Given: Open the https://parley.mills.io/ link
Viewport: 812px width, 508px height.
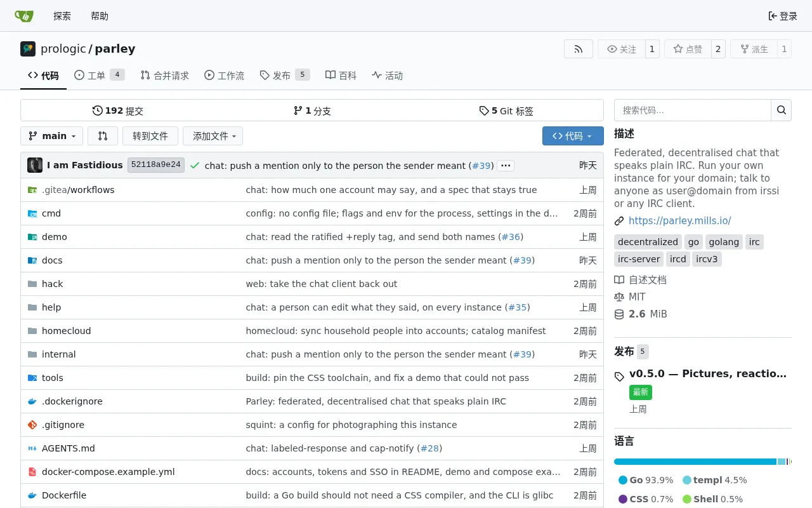Looking at the screenshot, I should 679,221.
